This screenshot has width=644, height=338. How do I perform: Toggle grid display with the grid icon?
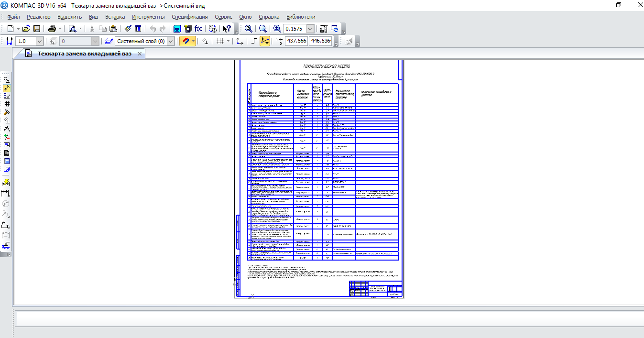coord(220,41)
